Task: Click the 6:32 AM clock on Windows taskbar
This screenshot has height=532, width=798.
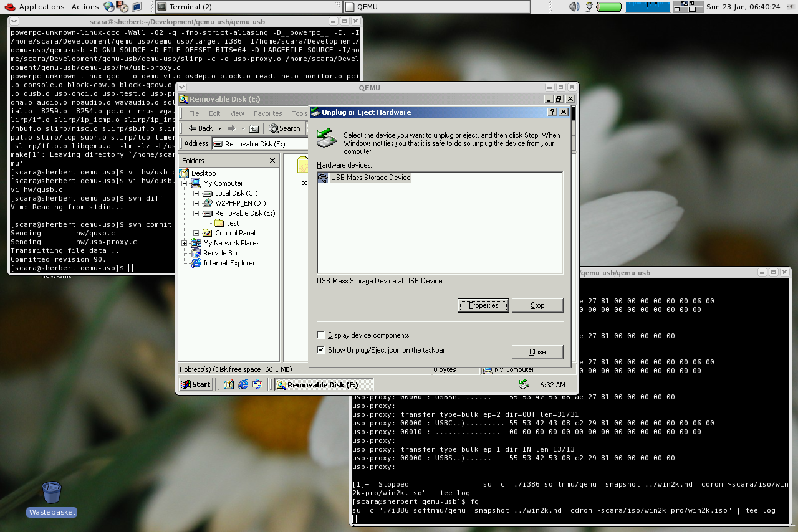Action: [552, 385]
